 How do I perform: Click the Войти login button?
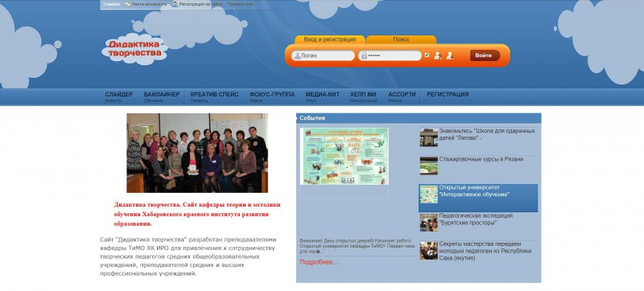(485, 55)
